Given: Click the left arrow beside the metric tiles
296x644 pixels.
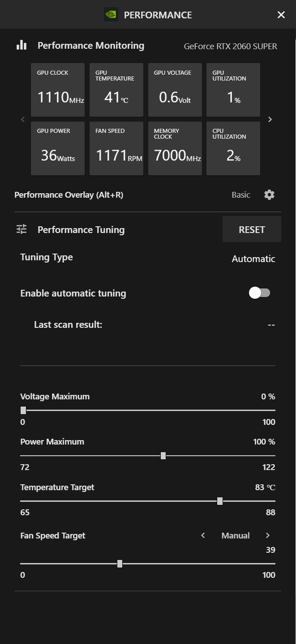Looking at the screenshot, I should tap(22, 119).
